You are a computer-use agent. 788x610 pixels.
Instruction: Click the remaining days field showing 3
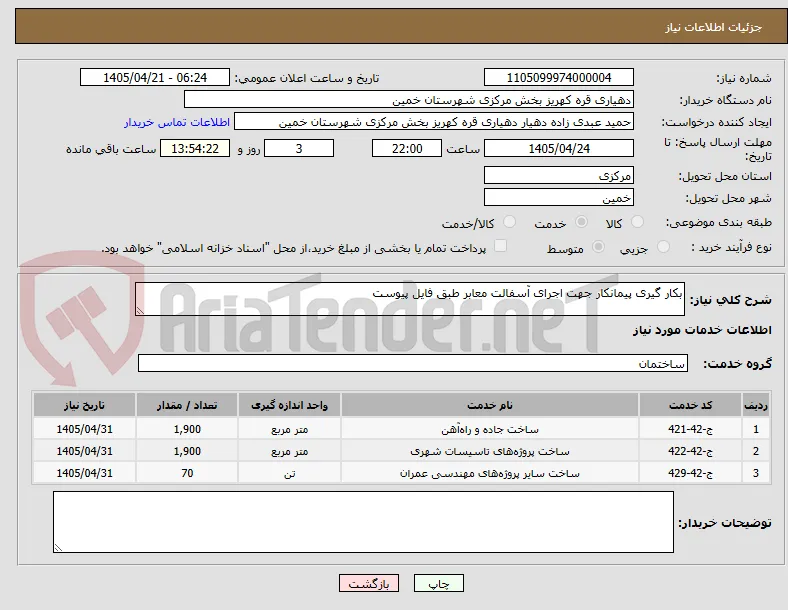299,148
